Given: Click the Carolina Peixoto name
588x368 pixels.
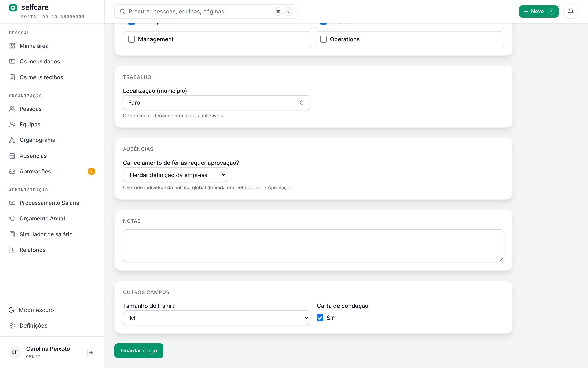Looking at the screenshot, I should [48, 349].
